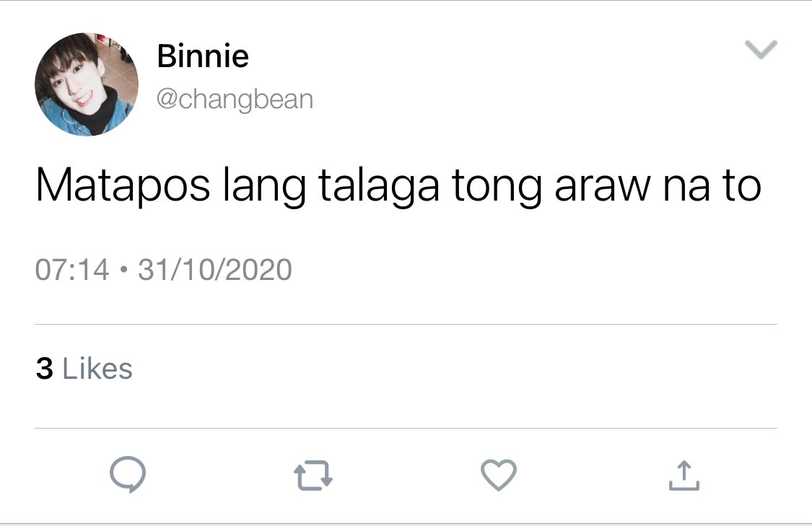Click the words na to ending the tweet
812x526 pixels.
pyautogui.click(x=712, y=186)
